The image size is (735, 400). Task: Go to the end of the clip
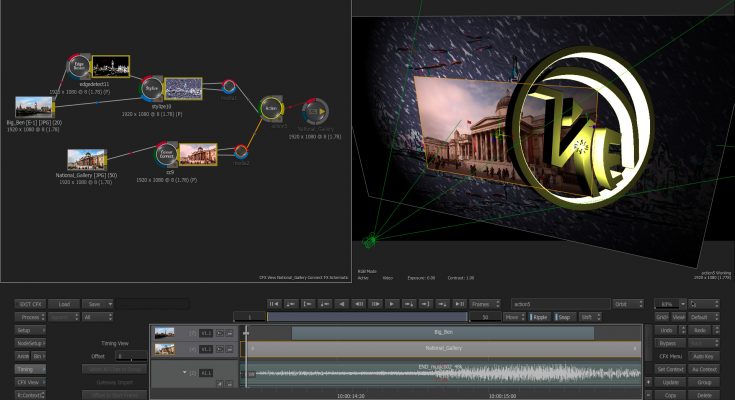459,304
